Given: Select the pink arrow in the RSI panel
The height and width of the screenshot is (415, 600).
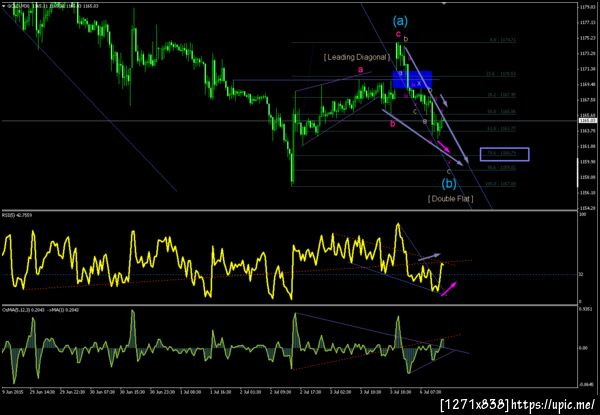Looking at the screenshot, I should click(448, 289).
